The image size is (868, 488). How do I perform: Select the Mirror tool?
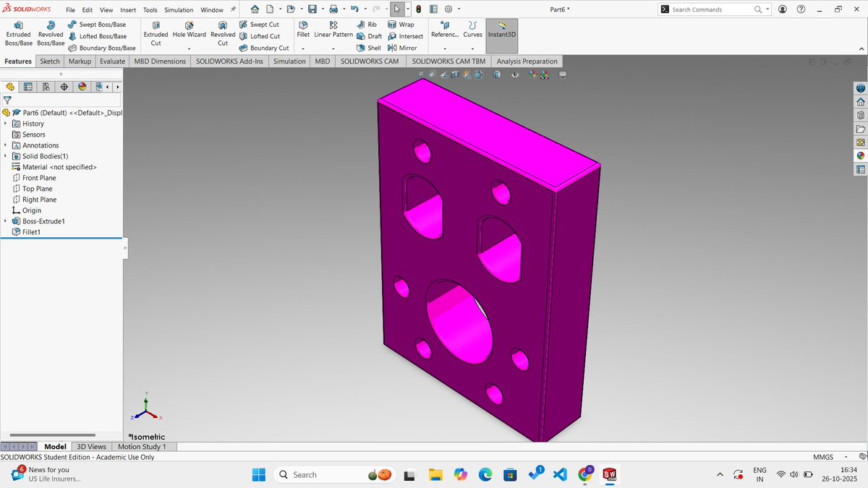point(402,48)
